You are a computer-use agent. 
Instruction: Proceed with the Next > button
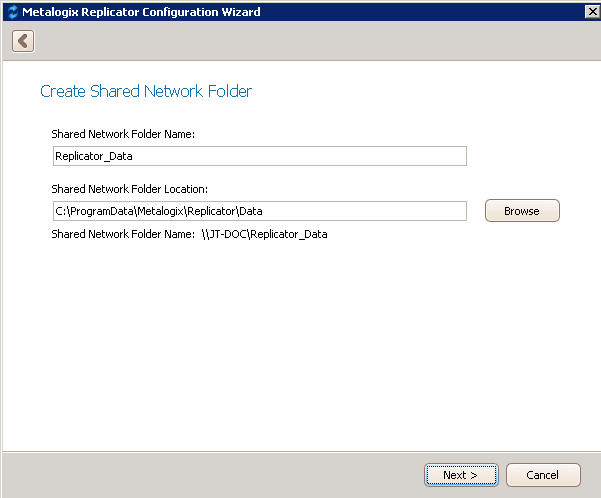[x=460, y=475]
